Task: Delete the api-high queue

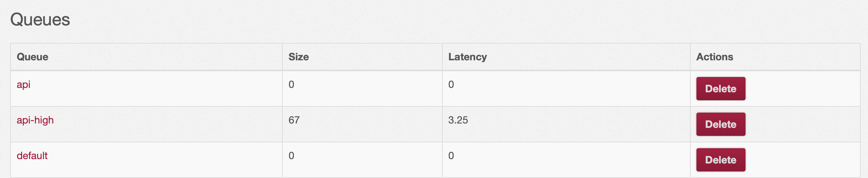Action: click(x=720, y=124)
